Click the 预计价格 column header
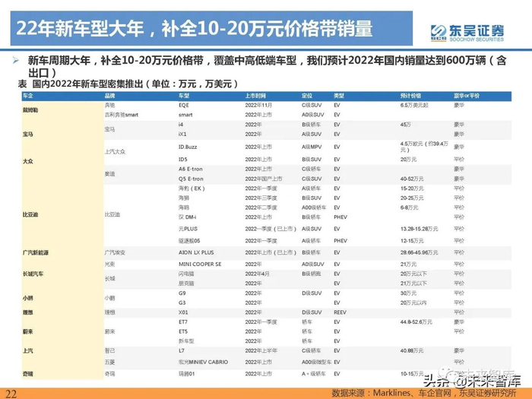Viewport: 532px width, 399px height. [410, 96]
